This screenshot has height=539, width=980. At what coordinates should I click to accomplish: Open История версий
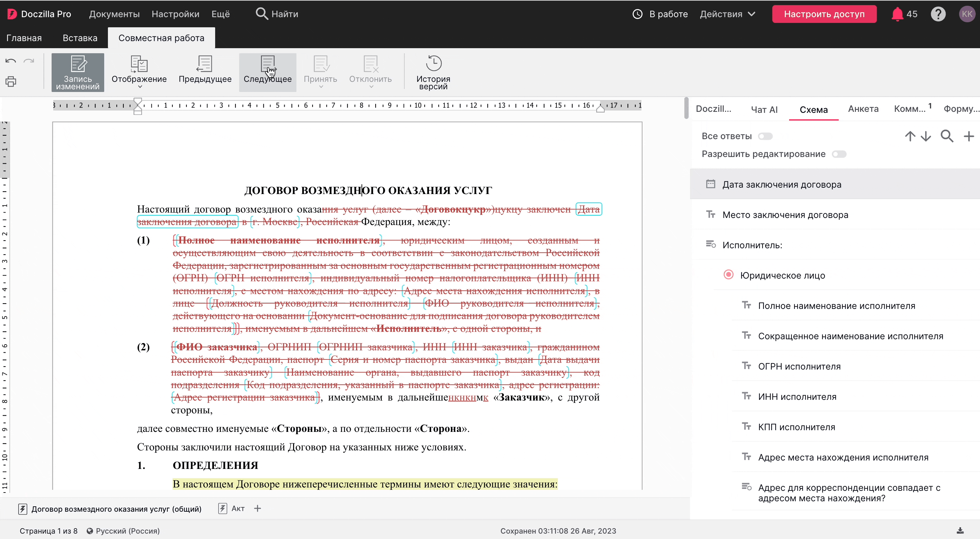433,72
